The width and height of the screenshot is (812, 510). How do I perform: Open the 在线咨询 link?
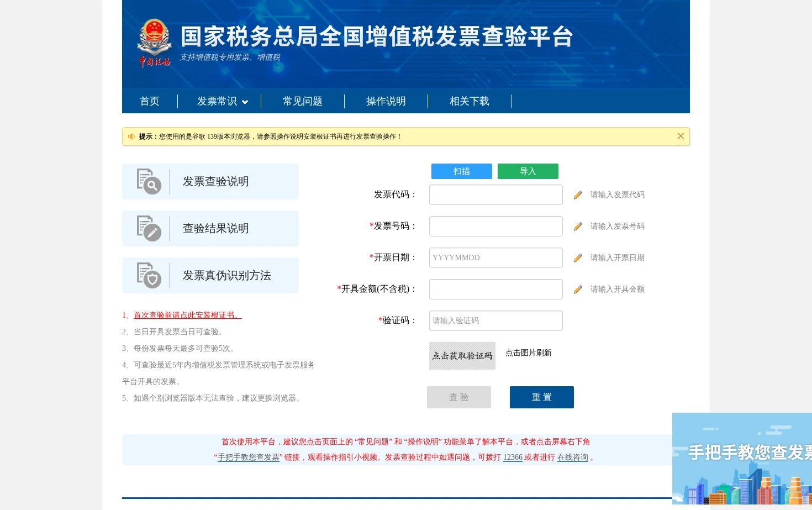[573, 458]
